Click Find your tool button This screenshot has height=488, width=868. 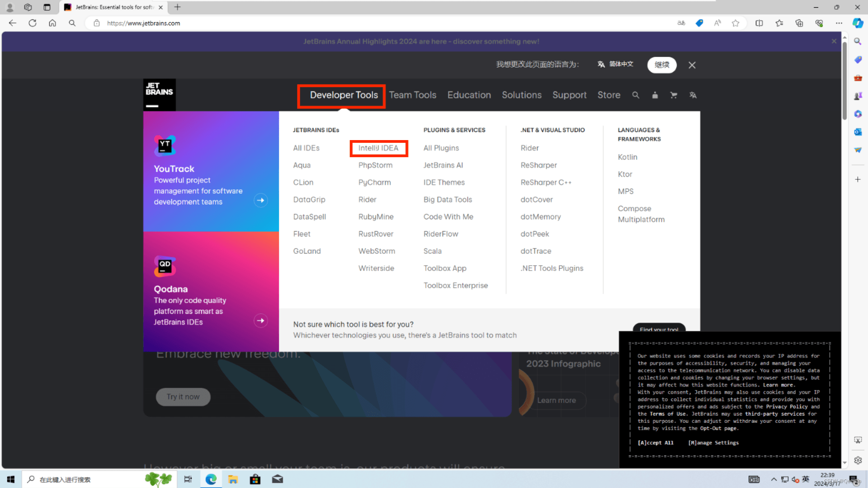pyautogui.click(x=659, y=329)
